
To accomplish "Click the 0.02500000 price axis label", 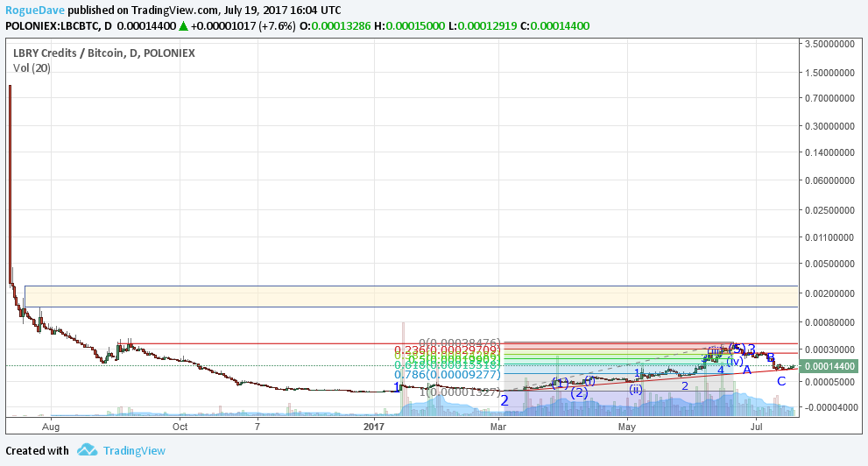I will tap(829, 210).
